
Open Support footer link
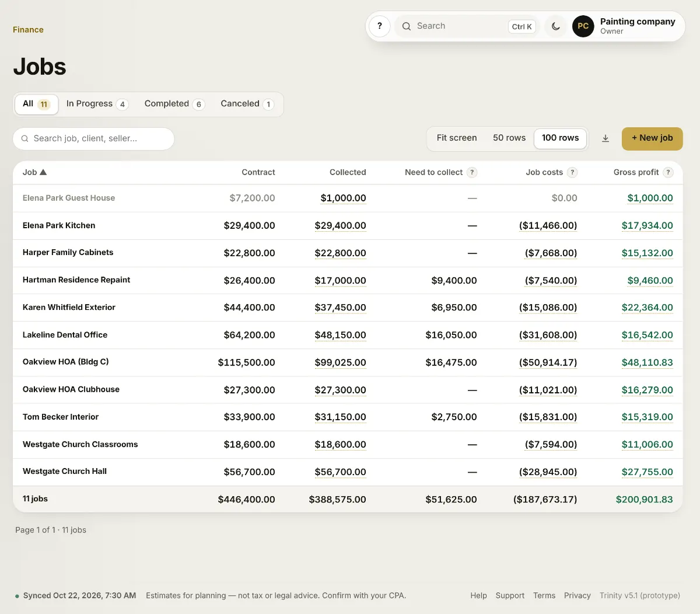pos(510,595)
